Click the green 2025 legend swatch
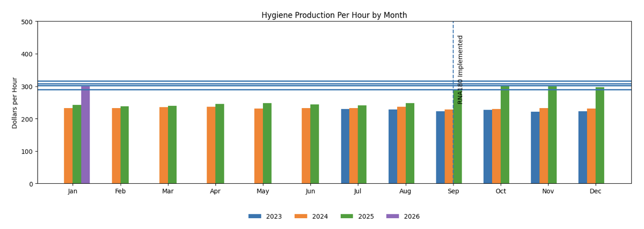Screen dimensions: 644x229 347,217
